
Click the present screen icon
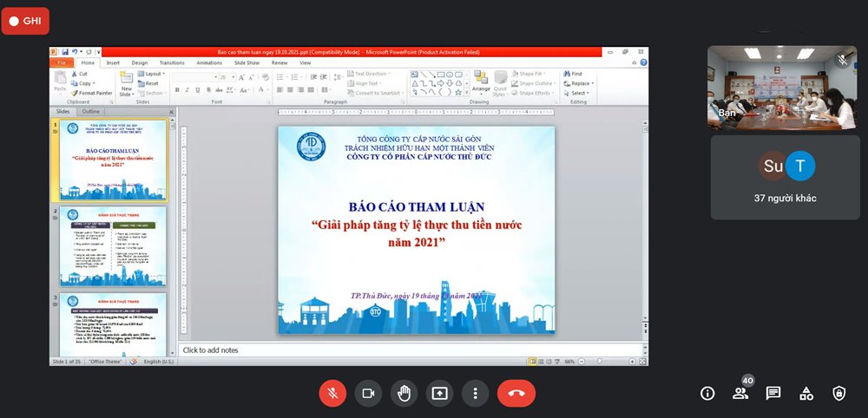click(x=440, y=393)
